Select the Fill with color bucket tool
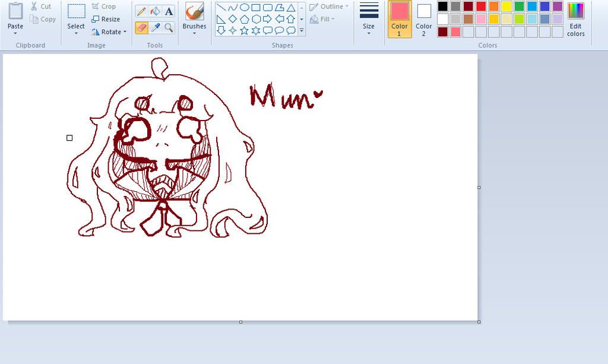Viewport: 608px width, 364px height. pyautogui.click(x=155, y=11)
